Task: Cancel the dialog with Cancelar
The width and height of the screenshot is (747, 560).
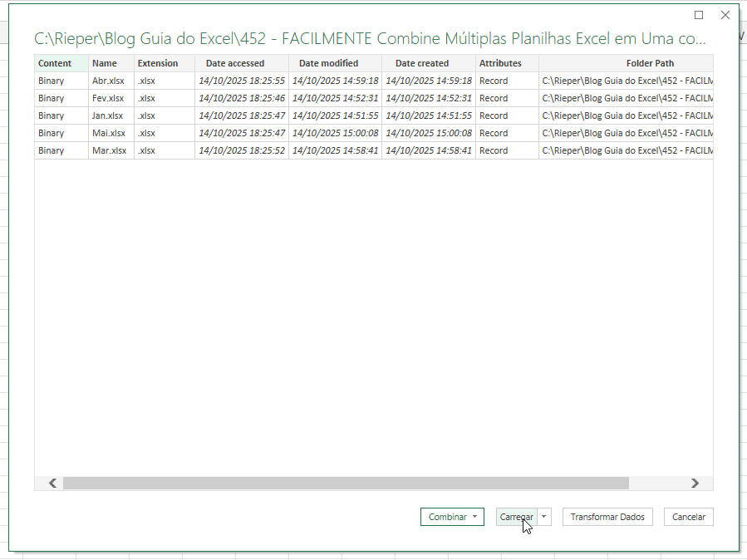Action: [x=688, y=517]
